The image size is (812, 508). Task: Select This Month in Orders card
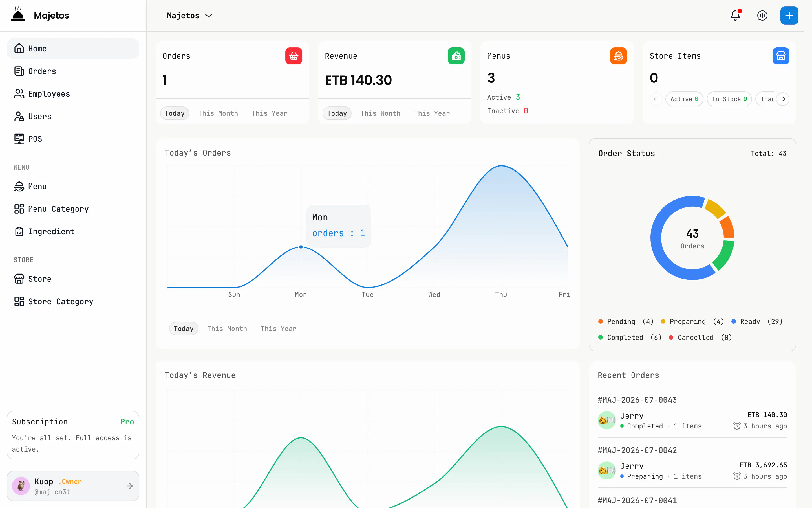pyautogui.click(x=218, y=113)
